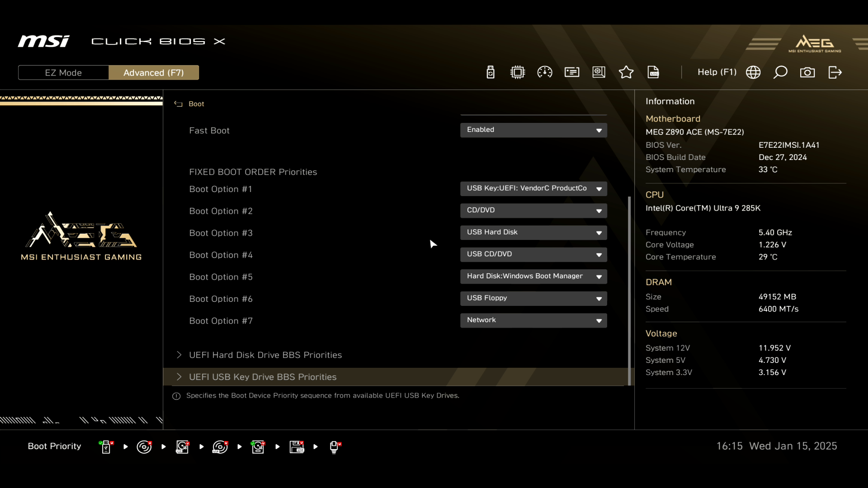The width and height of the screenshot is (868, 488).
Task: Select Advanced (F7) mode
Action: pos(154,73)
